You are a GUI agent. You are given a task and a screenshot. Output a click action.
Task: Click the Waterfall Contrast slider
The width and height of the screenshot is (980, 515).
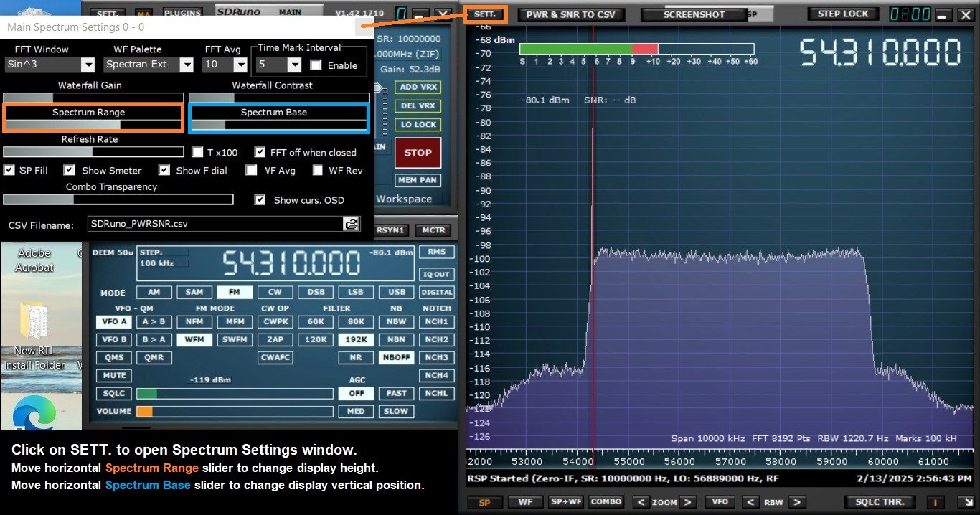pyautogui.click(x=279, y=97)
